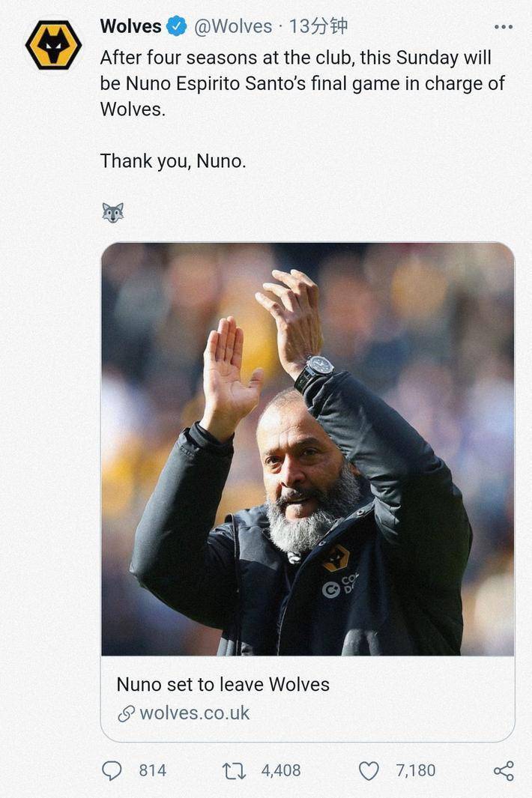Click the share icon
Image resolution: width=532 pixels, height=798 pixels.
coord(504,771)
